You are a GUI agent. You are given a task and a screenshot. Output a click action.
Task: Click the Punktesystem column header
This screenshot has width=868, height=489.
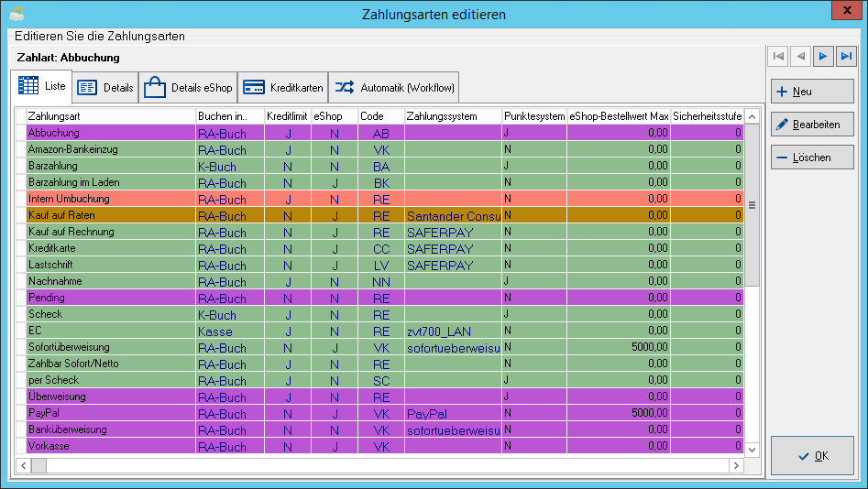(x=534, y=116)
